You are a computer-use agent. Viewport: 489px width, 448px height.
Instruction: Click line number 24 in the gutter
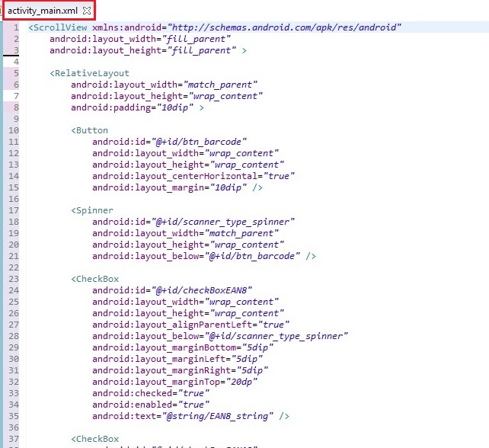(x=14, y=290)
